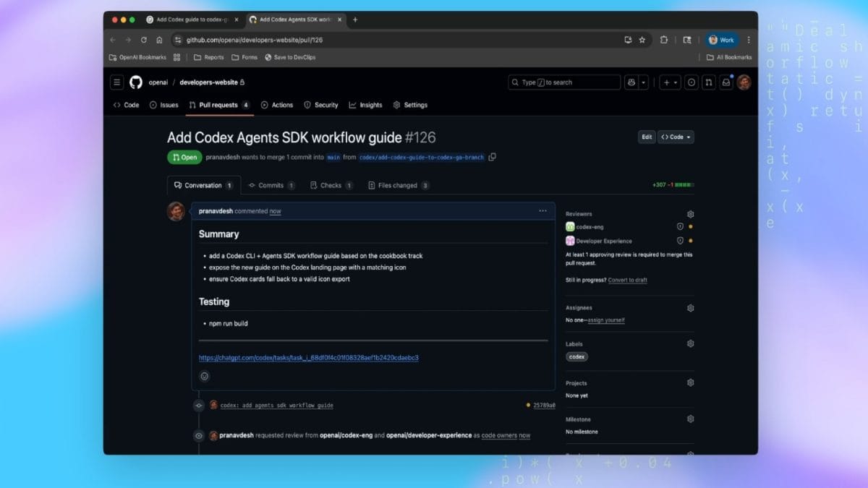Go back in browser history
Image resolution: width=868 pixels, height=488 pixels.
pos(112,40)
